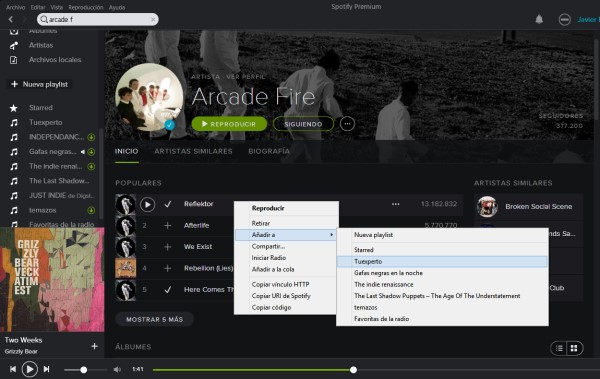Skip to previous track

coord(13,369)
